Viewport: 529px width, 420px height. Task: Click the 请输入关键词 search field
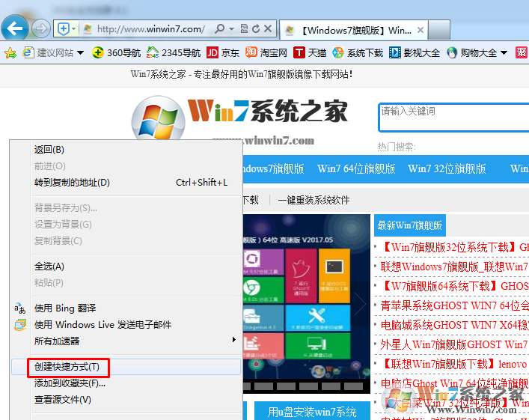click(453, 117)
